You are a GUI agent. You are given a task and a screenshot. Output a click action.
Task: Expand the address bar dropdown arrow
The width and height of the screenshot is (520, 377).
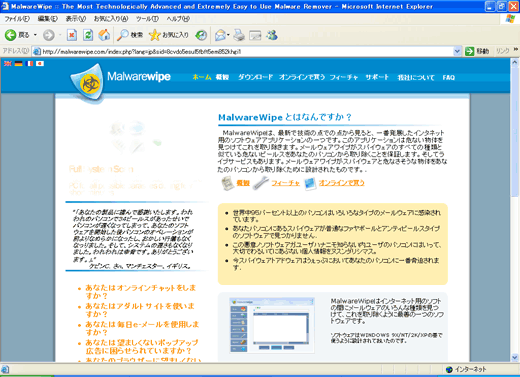(x=457, y=51)
